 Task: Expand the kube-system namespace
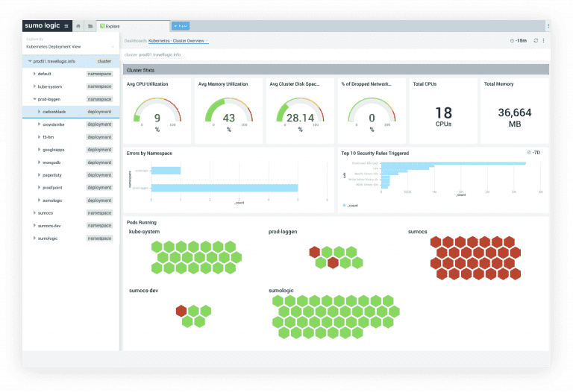pyautogui.click(x=34, y=86)
